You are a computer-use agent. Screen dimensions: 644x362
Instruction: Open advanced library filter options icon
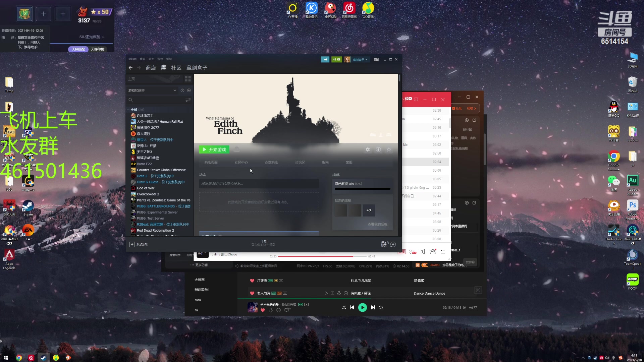188,100
